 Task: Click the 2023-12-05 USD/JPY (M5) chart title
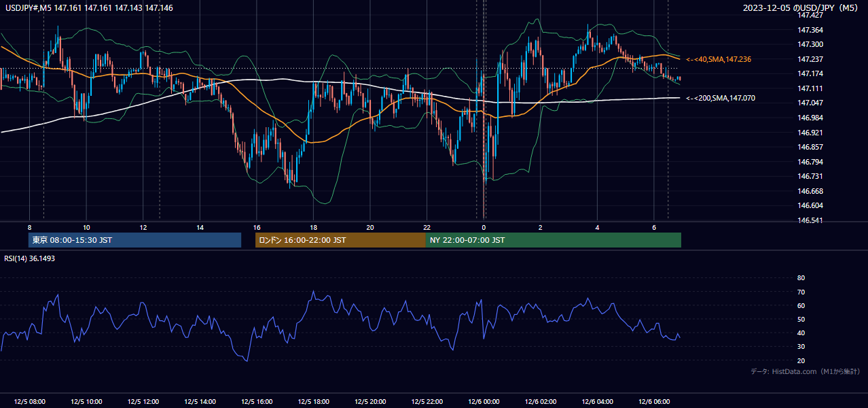(x=802, y=8)
